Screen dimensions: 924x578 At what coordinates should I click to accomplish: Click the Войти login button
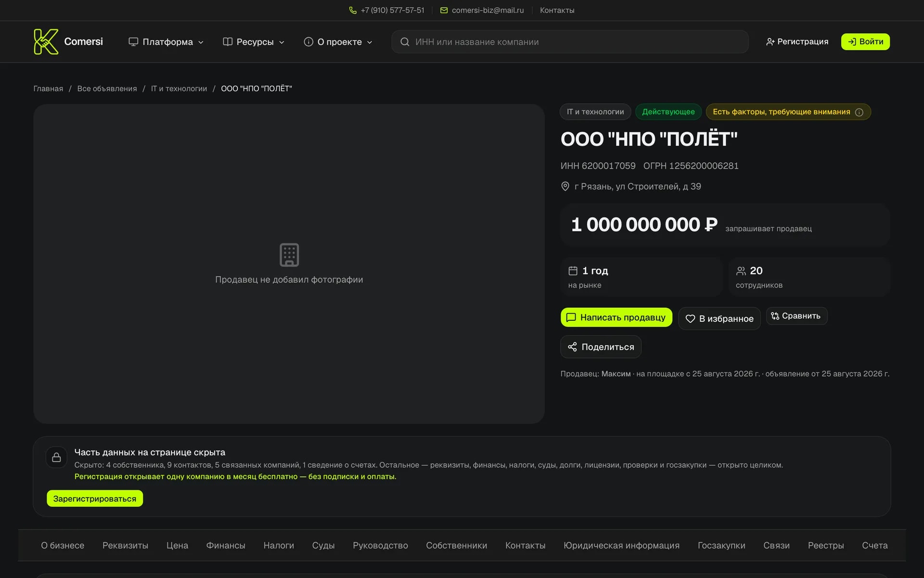tap(865, 41)
